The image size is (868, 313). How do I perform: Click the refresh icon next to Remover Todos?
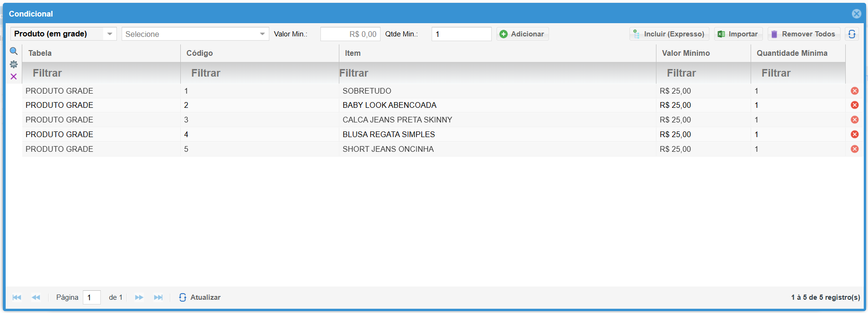pyautogui.click(x=851, y=34)
